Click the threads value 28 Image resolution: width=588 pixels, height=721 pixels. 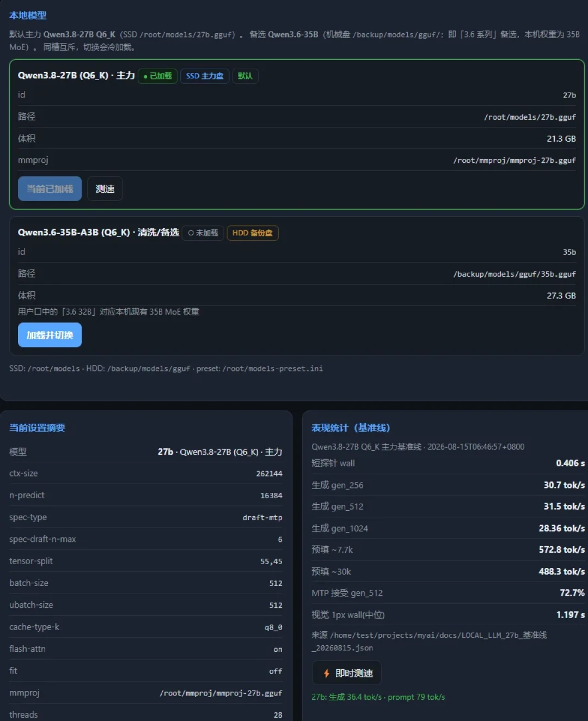(278, 714)
